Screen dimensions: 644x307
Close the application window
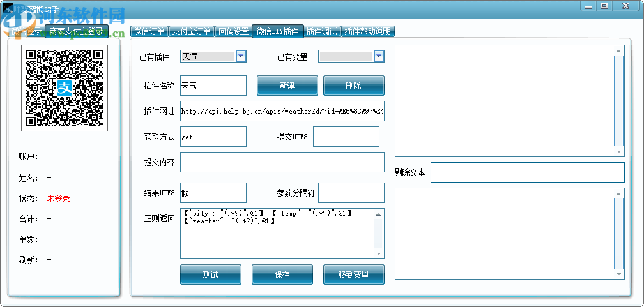(626, 6)
